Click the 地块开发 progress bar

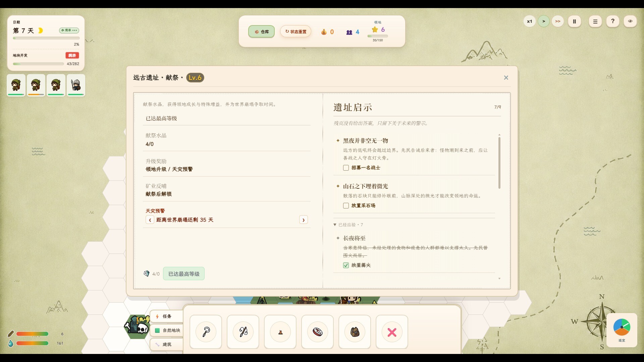38,64
